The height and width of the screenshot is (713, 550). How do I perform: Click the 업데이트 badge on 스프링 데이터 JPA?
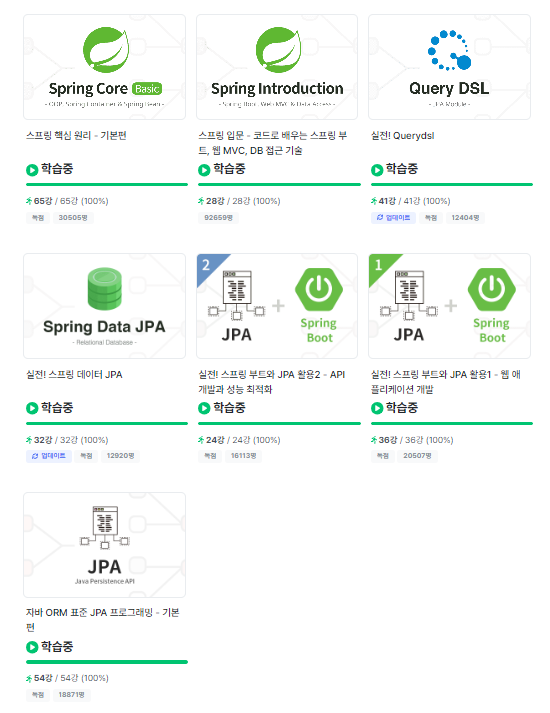coord(49,456)
